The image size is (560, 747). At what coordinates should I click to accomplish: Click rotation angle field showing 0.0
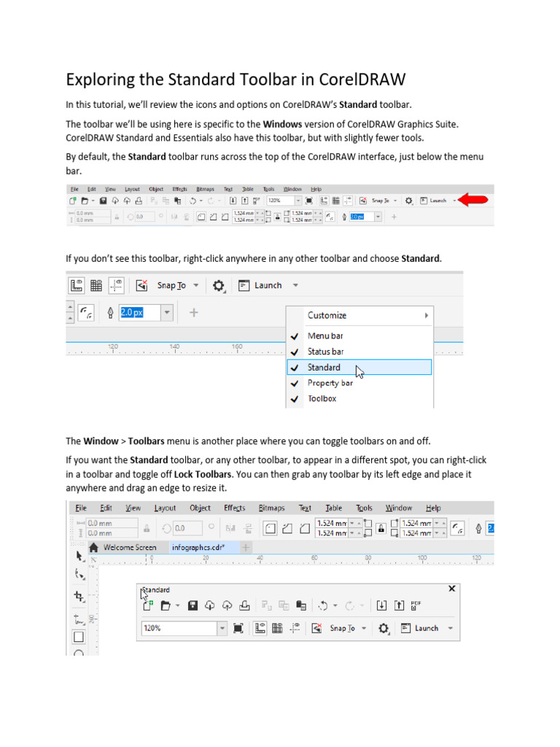point(187,528)
